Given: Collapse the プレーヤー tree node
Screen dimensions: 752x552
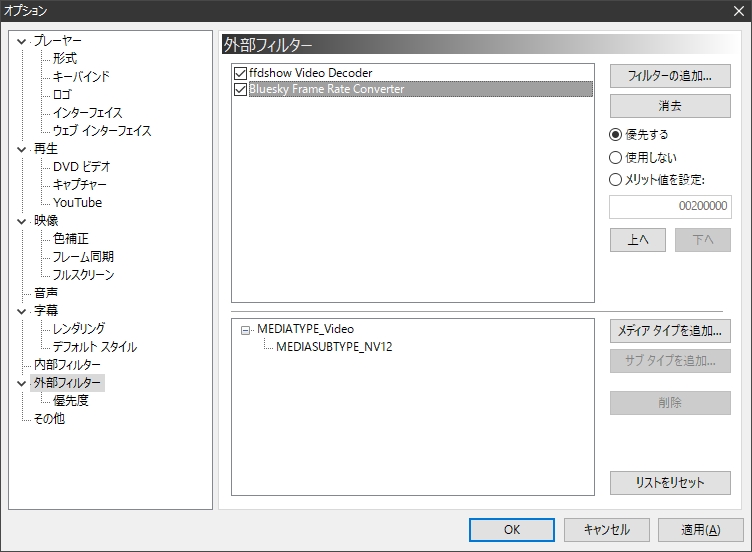Looking at the screenshot, I should click(21, 41).
